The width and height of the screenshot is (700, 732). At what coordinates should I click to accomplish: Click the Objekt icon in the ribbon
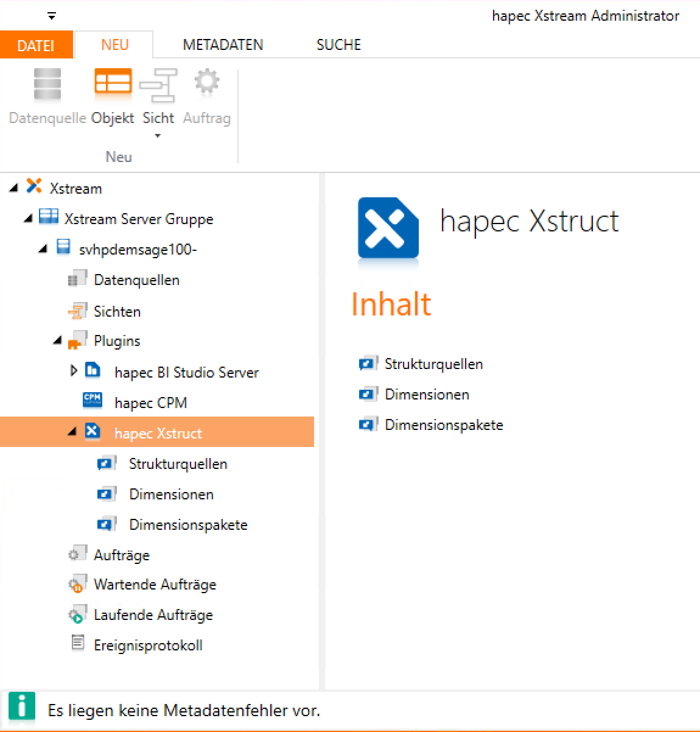[x=113, y=83]
